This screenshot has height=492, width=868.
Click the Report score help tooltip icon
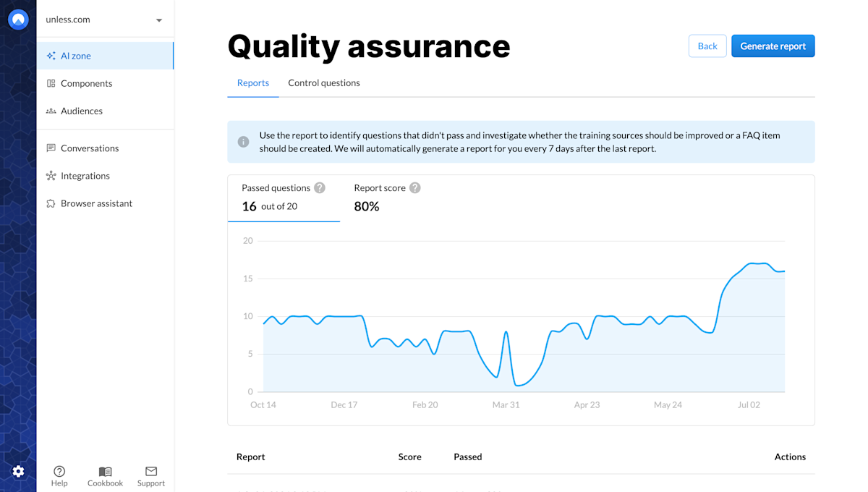(x=414, y=187)
